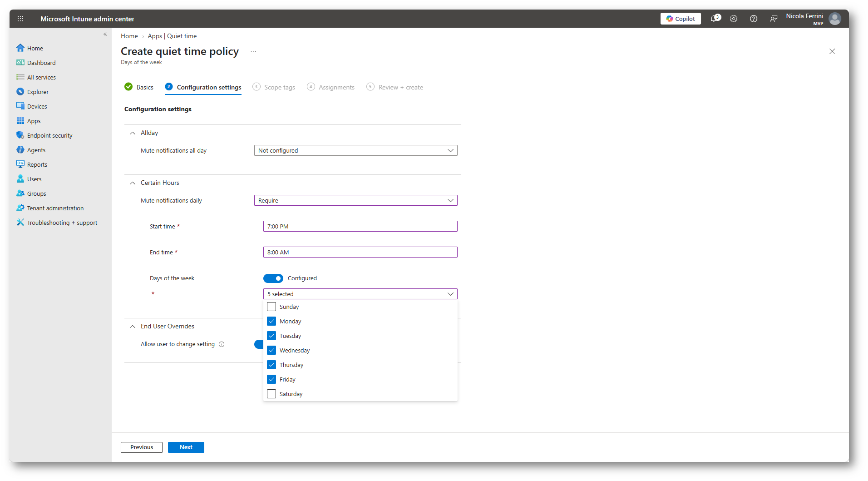This screenshot has width=868, height=481.
Task: Select the Assignments step tab
Action: point(331,87)
